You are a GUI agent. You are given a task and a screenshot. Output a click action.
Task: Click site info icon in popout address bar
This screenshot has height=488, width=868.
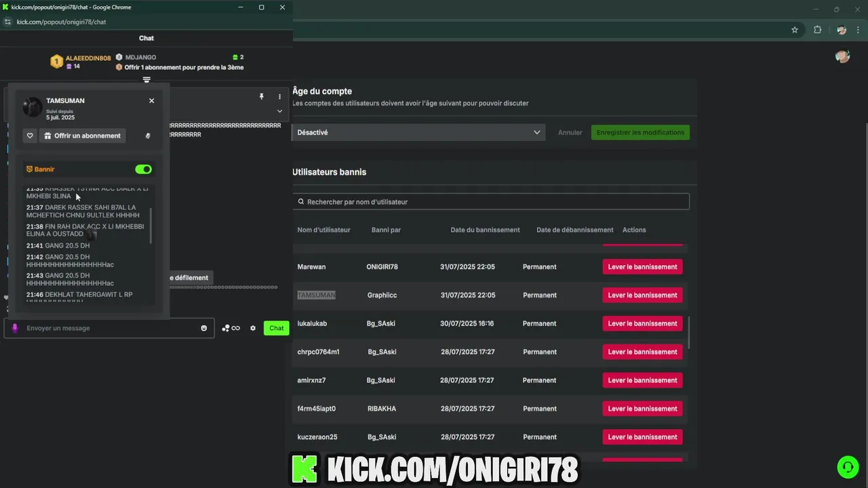coord(7,22)
